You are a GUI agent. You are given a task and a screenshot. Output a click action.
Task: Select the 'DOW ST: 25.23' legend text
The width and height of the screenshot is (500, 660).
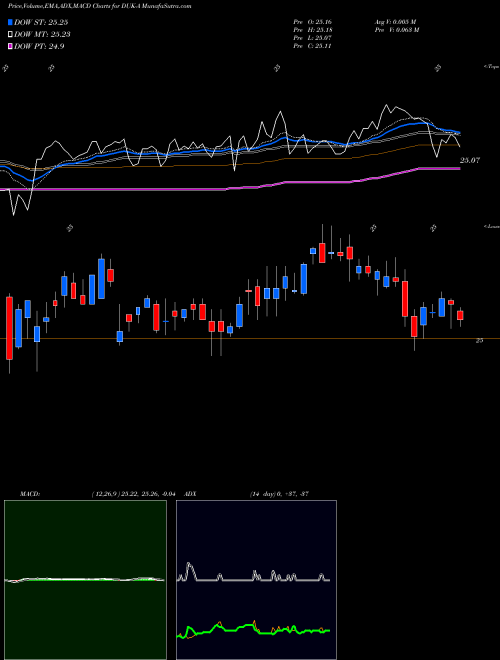tap(41, 22)
